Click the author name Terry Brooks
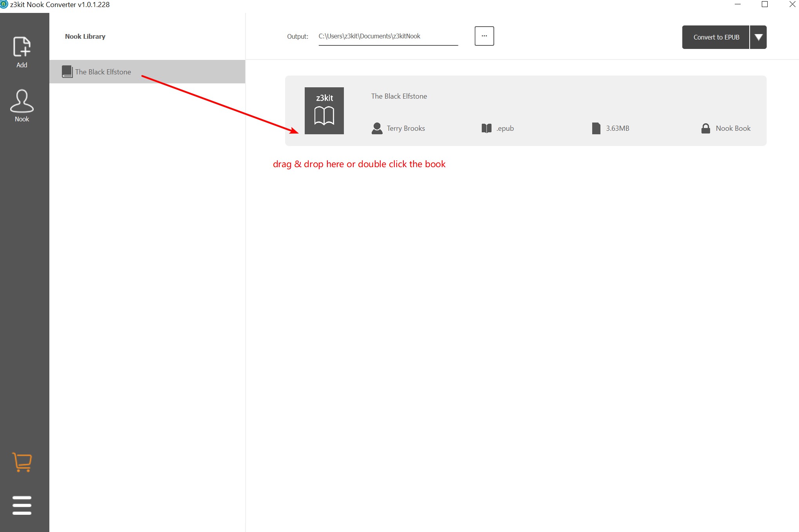This screenshot has height=532, width=799. pyautogui.click(x=406, y=128)
